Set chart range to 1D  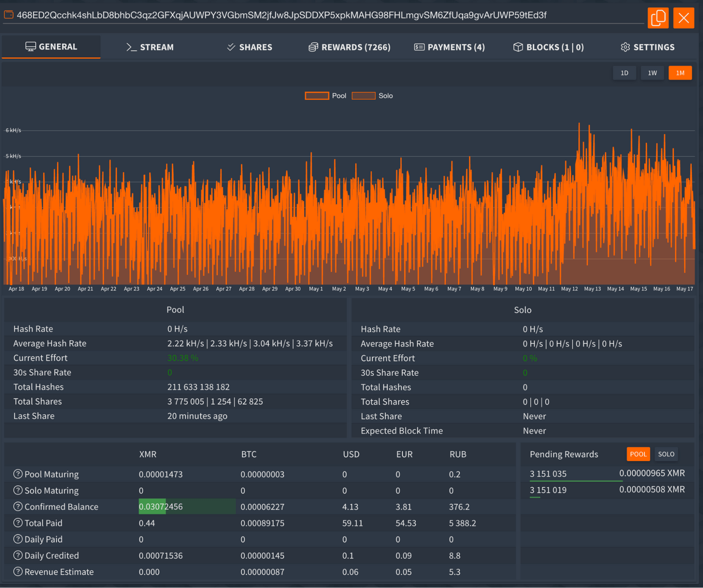[x=624, y=73]
